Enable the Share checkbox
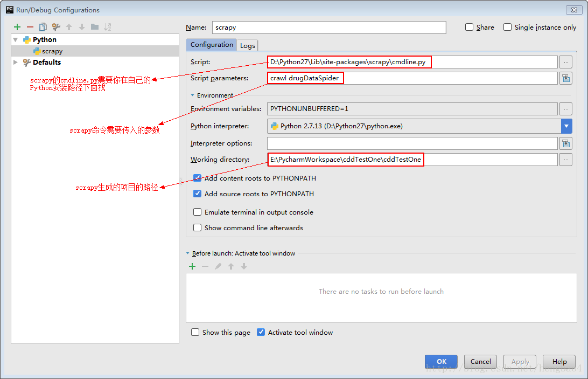Screen dimensions: 588x379 pyautogui.click(x=469, y=27)
